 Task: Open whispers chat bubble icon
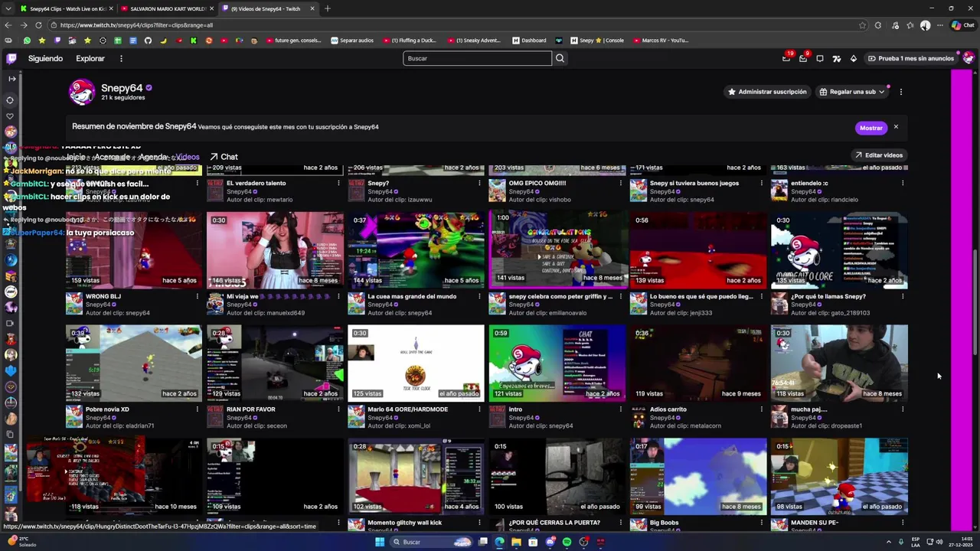tap(820, 58)
